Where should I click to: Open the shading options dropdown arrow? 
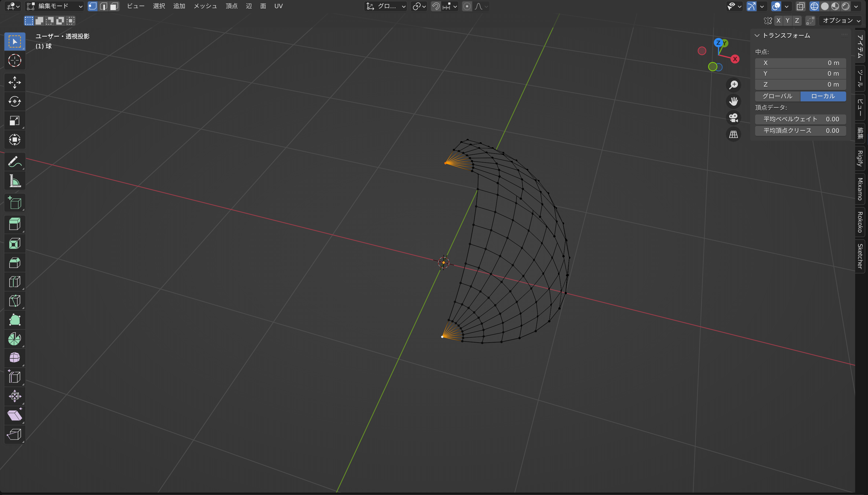click(x=856, y=6)
